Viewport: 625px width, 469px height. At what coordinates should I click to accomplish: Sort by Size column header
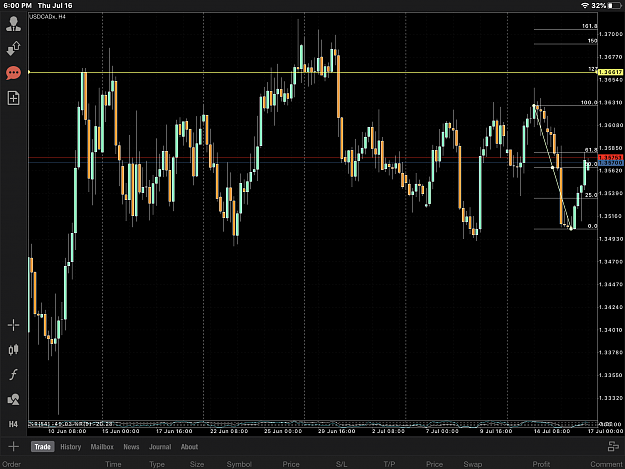click(197, 464)
